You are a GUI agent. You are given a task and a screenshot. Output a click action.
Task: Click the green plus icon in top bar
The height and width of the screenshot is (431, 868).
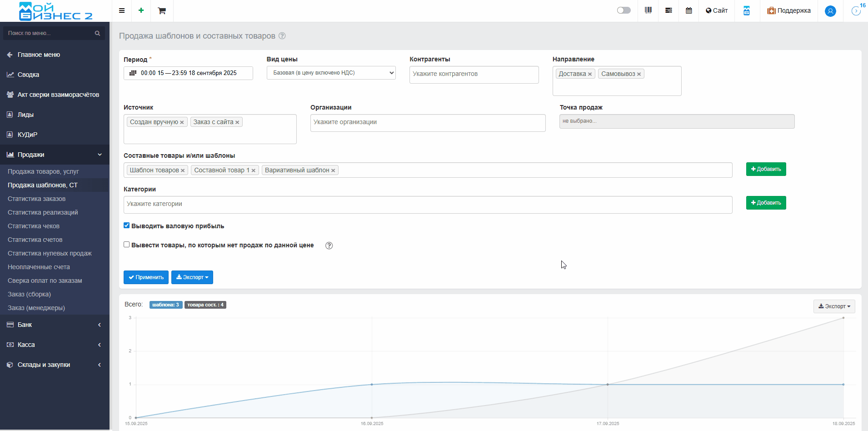[x=141, y=10]
